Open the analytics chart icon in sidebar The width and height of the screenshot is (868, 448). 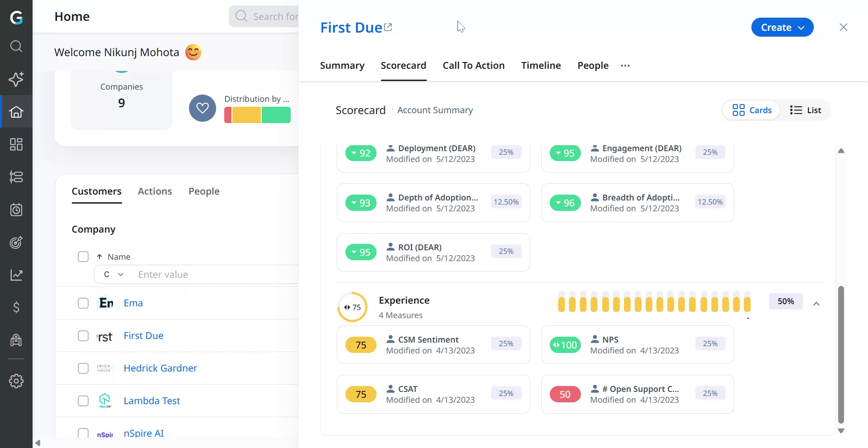(x=16, y=275)
